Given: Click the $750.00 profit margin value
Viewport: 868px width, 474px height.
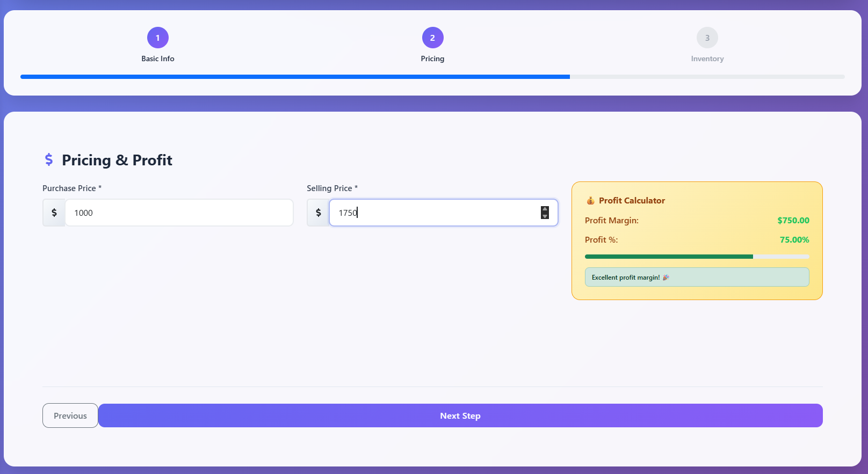Looking at the screenshot, I should (793, 221).
